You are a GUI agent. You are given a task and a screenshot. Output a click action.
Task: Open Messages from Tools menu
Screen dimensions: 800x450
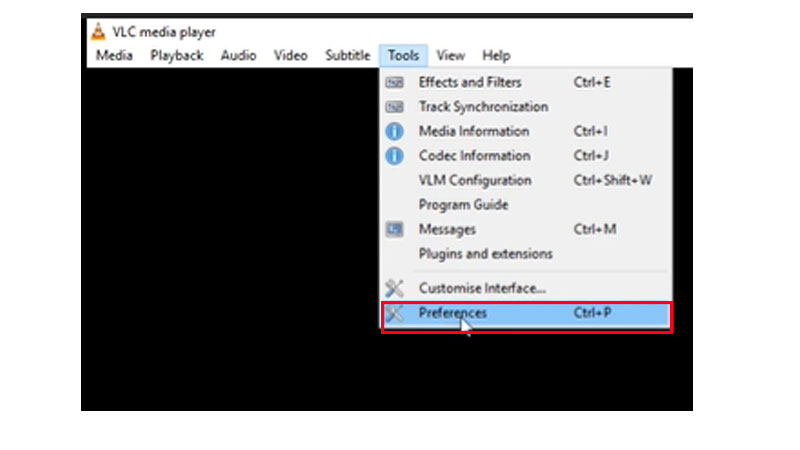point(526,229)
